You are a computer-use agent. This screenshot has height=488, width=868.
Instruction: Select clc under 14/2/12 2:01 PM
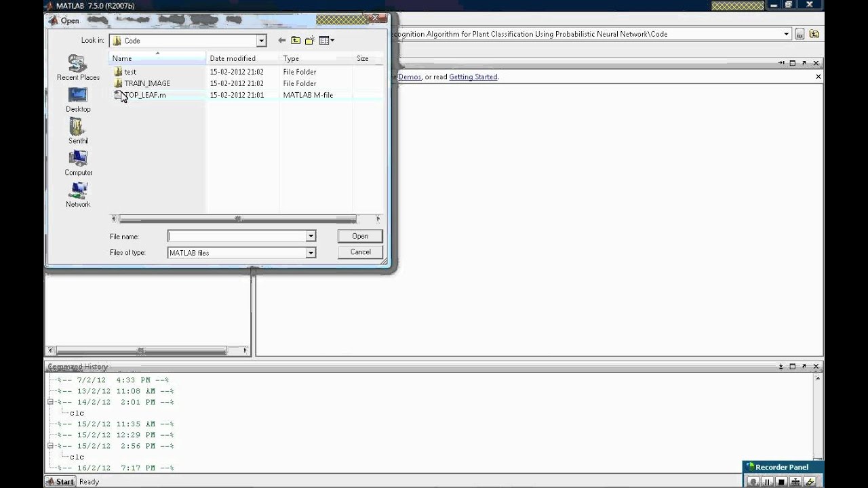77,413
